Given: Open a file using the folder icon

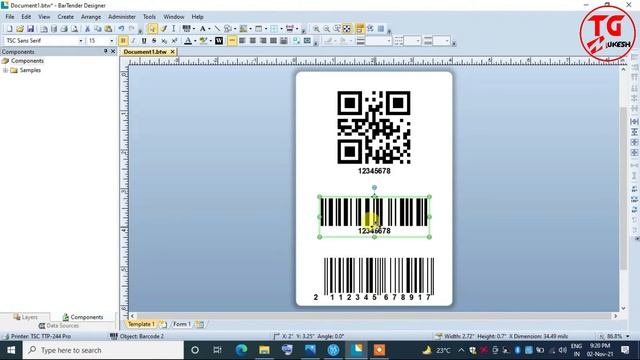Looking at the screenshot, I should pyautogui.click(x=20, y=29).
